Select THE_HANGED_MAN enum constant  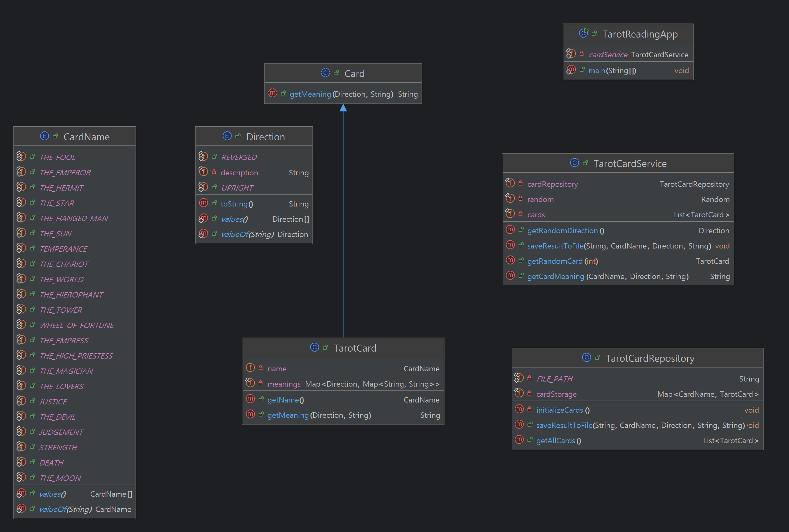(73, 219)
